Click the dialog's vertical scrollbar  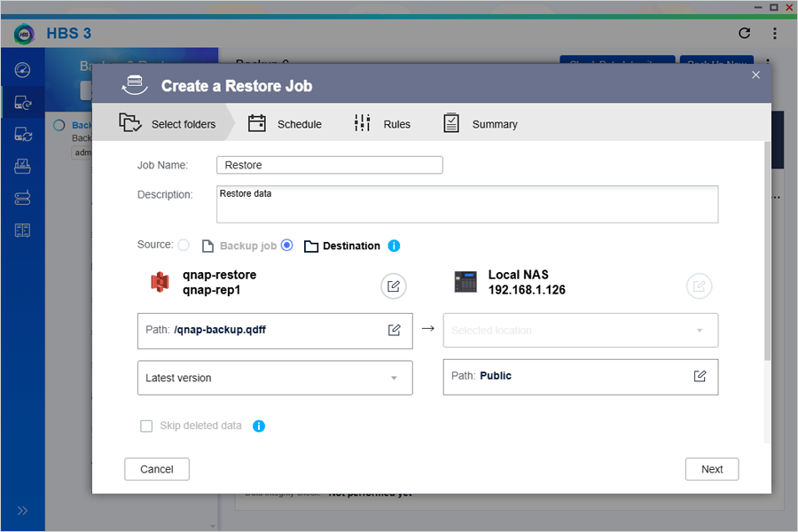click(x=767, y=251)
